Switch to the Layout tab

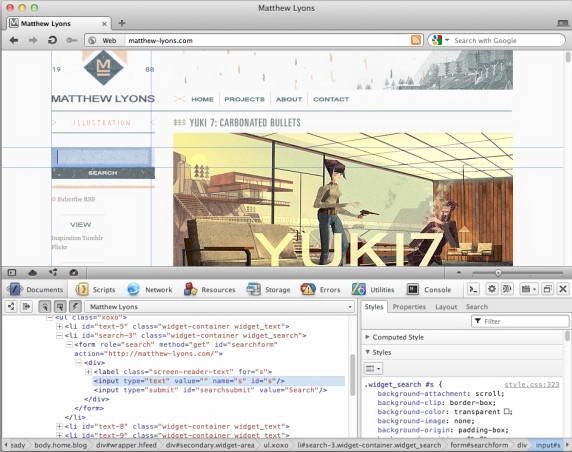pos(446,307)
